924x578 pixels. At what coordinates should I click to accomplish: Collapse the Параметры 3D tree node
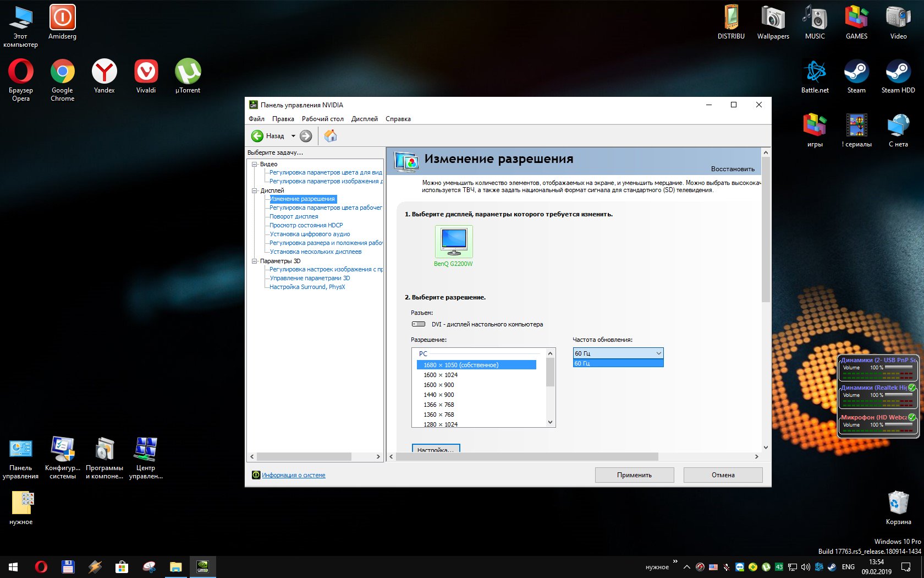click(255, 261)
